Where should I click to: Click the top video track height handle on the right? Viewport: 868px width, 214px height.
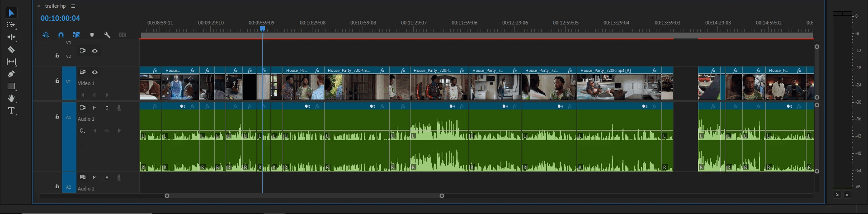pyautogui.click(x=816, y=47)
